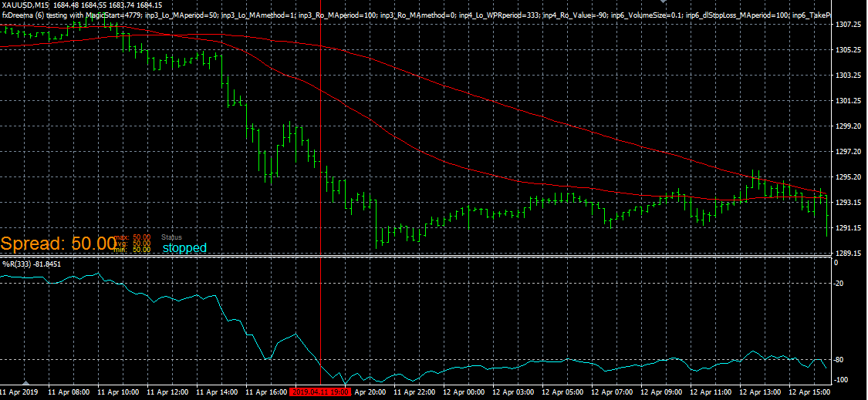
Task: Click the '12 Apr 13:00' time axis label
Action: (x=760, y=392)
